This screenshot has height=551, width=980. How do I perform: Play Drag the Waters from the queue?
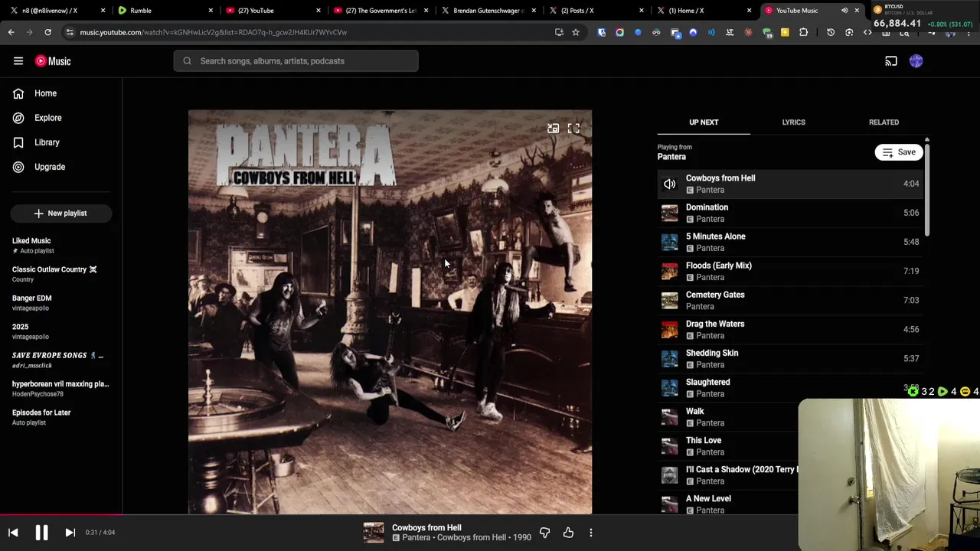point(790,329)
